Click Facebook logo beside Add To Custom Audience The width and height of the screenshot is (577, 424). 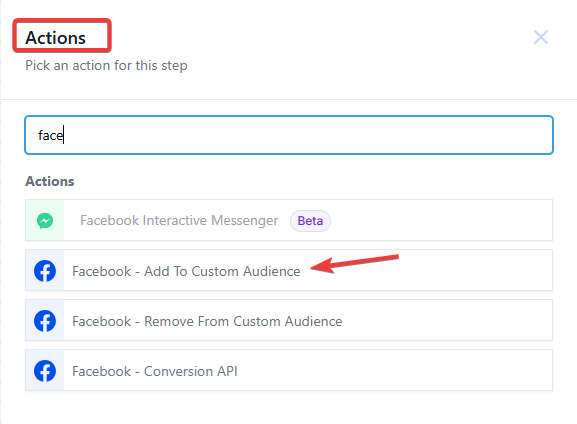click(x=45, y=271)
